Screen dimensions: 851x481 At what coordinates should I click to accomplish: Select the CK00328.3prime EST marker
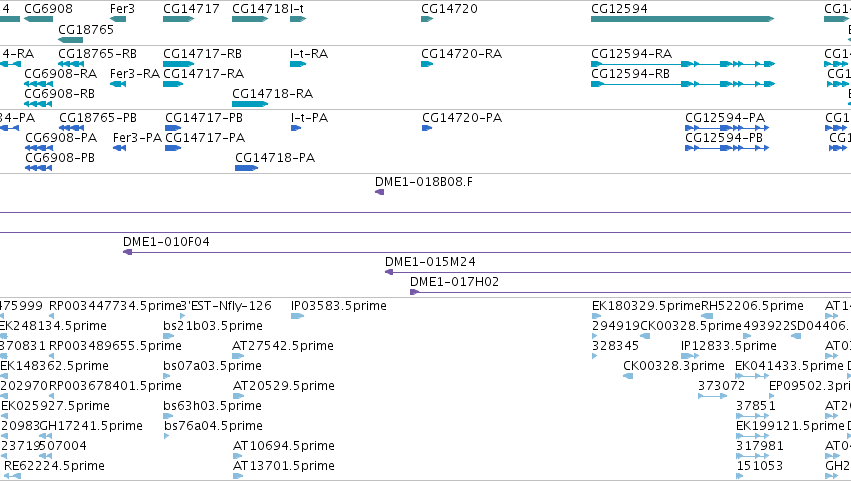coord(628,376)
